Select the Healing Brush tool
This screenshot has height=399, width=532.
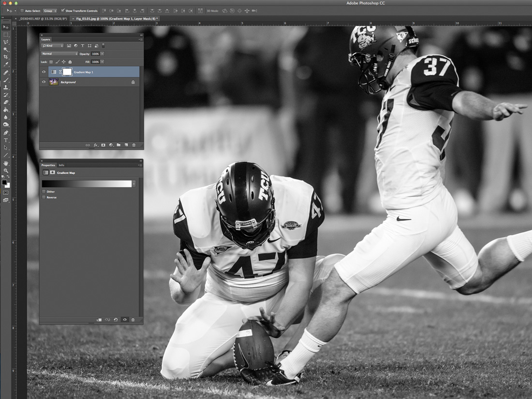tap(6, 72)
